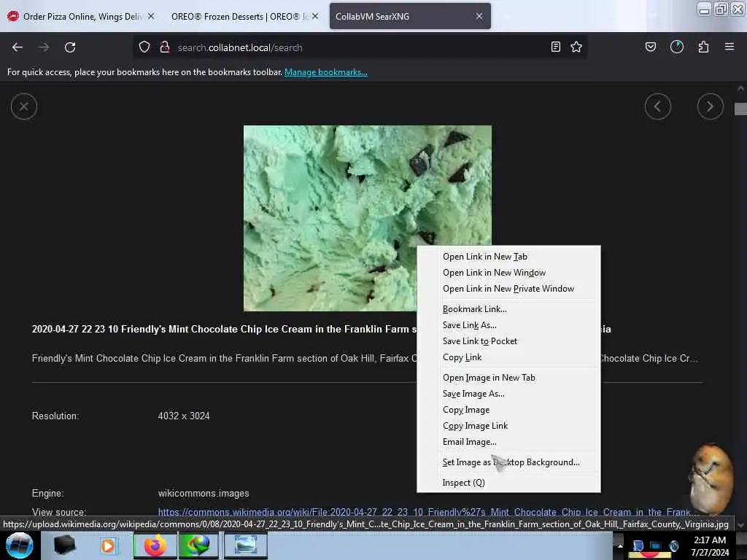This screenshot has height=560, width=747.
Task: Show hidden system tray icons arrow
Action: pos(620,545)
